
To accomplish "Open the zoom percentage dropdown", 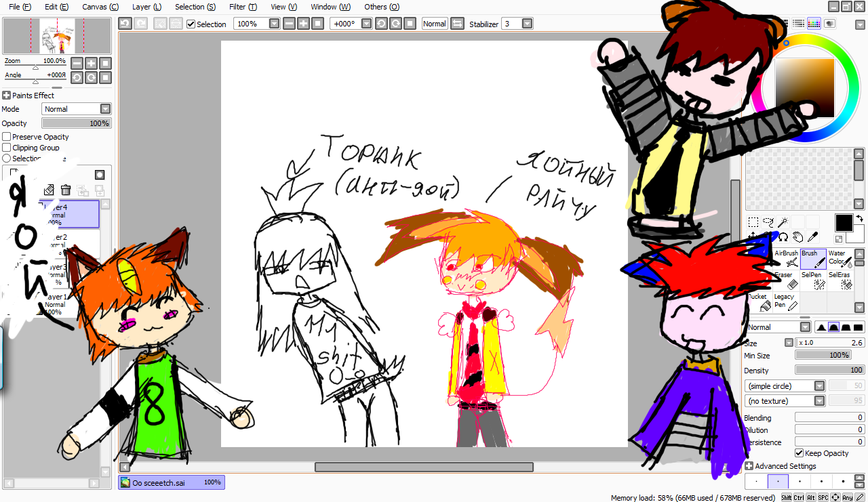I will (274, 23).
